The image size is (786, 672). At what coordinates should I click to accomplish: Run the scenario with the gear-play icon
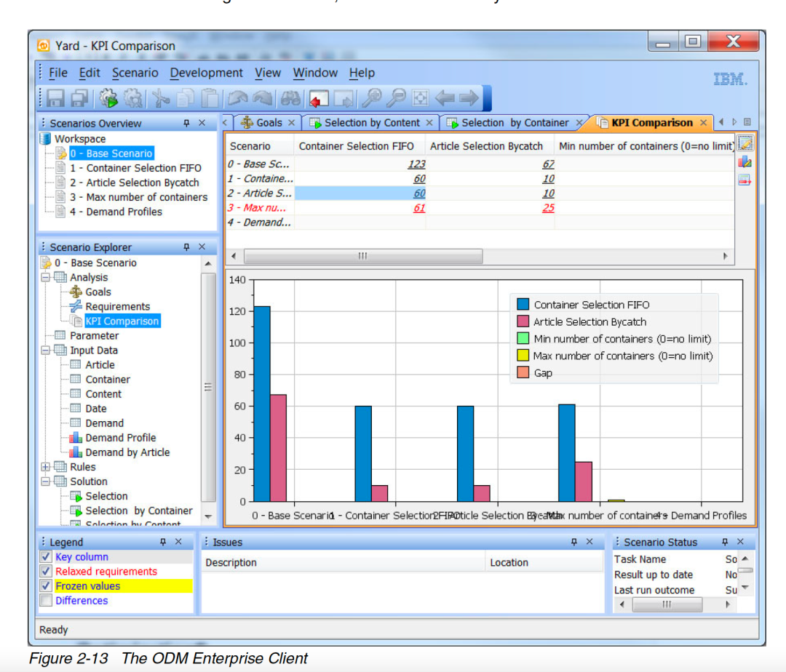(108, 98)
